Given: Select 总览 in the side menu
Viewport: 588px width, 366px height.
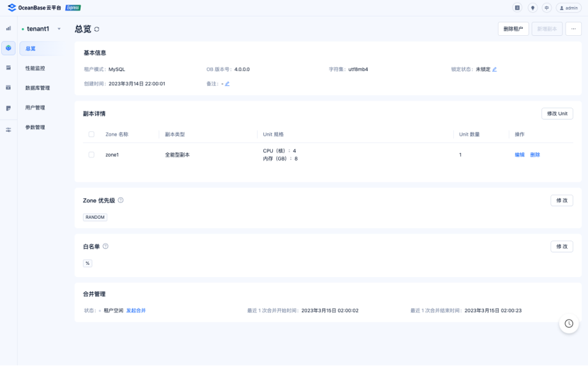Looking at the screenshot, I should (42, 49).
